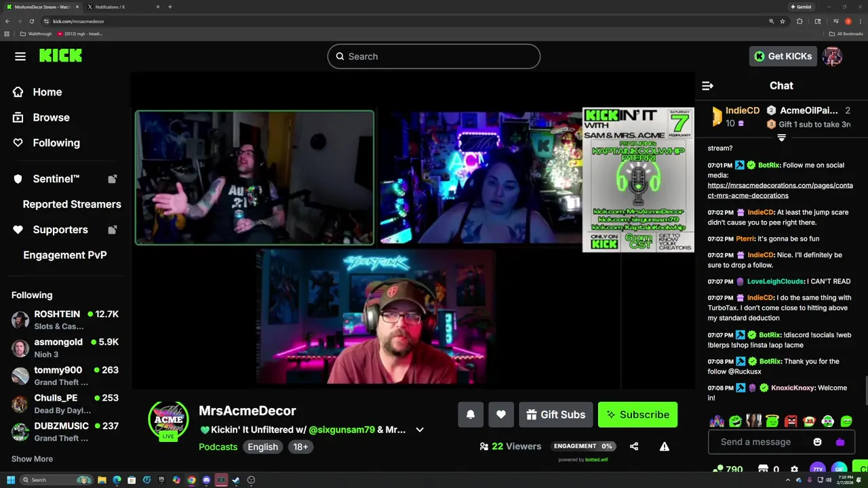Open Engagement PvP link
This screenshot has width=868, height=488.
(x=65, y=255)
